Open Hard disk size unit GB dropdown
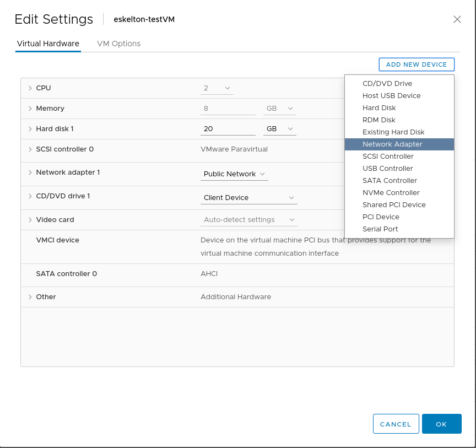The image size is (476, 448). click(279, 129)
